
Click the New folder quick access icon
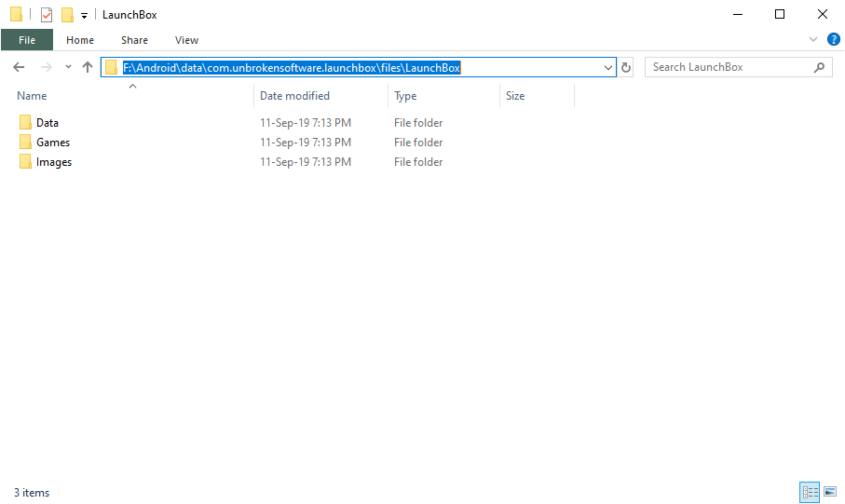pyautogui.click(x=67, y=15)
